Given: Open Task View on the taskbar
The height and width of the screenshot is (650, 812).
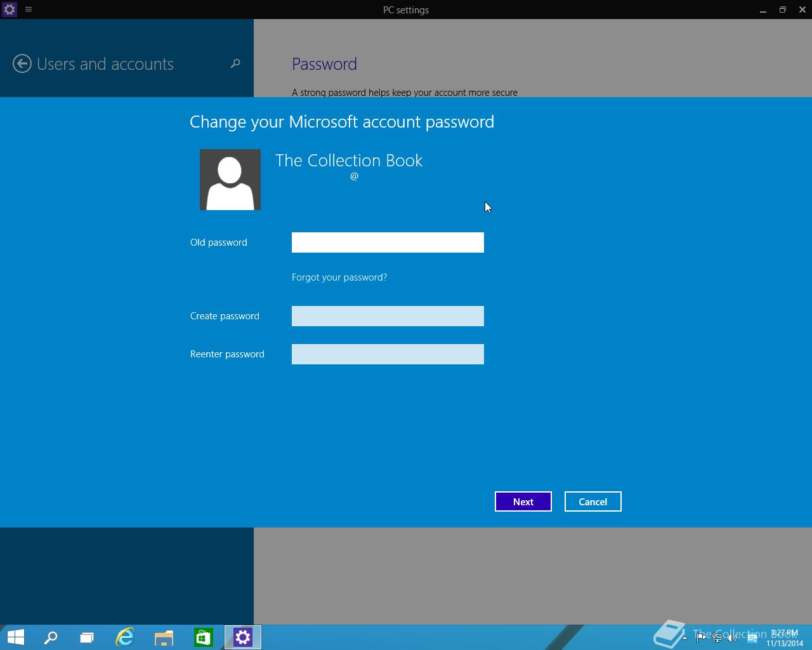Looking at the screenshot, I should (x=87, y=637).
